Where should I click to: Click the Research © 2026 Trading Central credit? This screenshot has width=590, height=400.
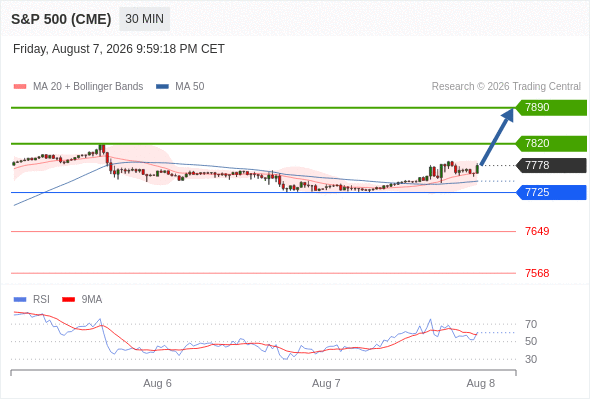click(x=506, y=87)
